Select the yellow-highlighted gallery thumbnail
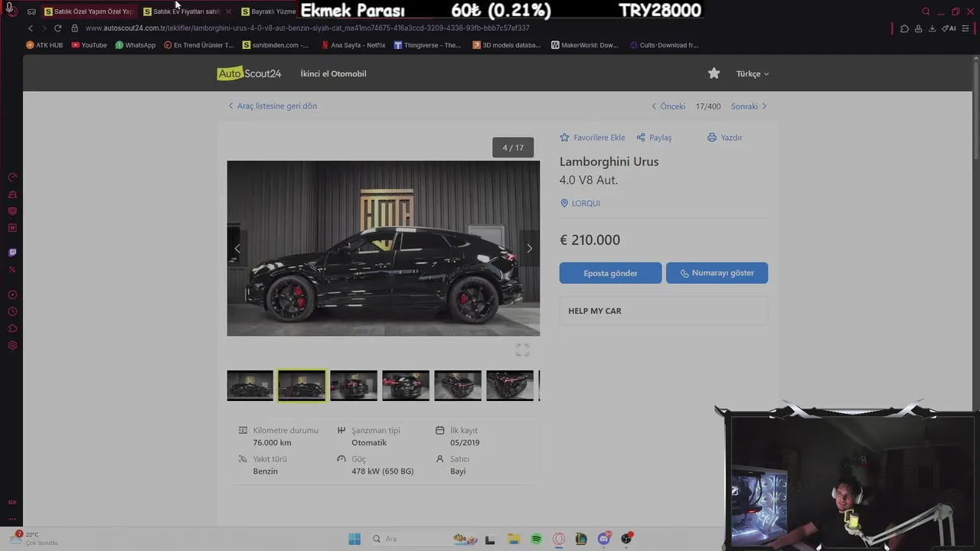 (302, 386)
